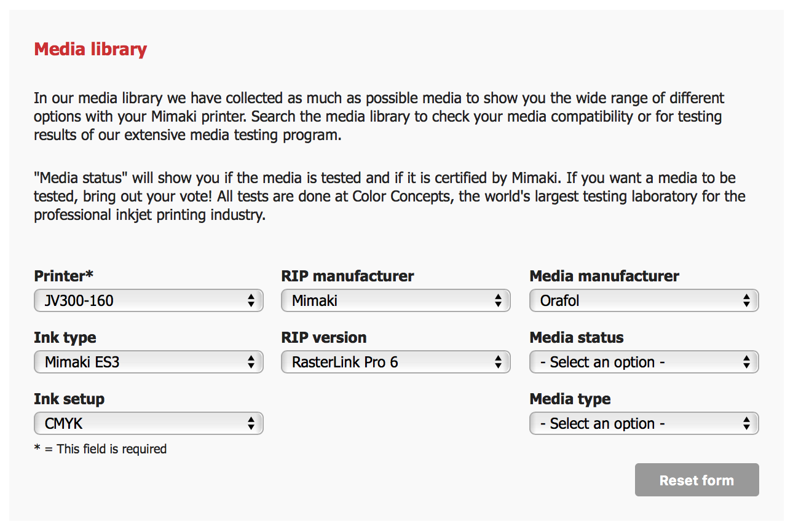Click the paragraph starting '"Media status" will show you'
793x532 pixels.
pos(390,197)
